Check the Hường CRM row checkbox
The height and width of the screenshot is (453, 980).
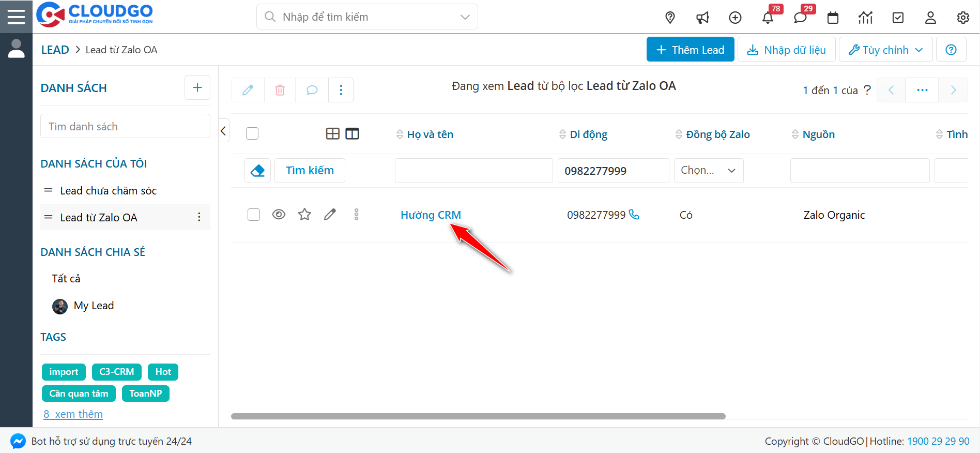click(x=254, y=215)
